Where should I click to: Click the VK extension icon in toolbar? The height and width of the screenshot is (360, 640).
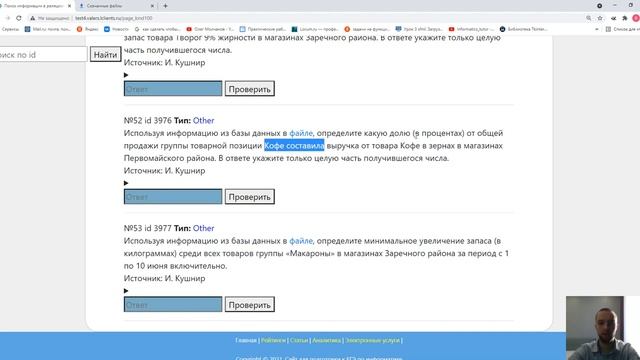tap(613, 18)
